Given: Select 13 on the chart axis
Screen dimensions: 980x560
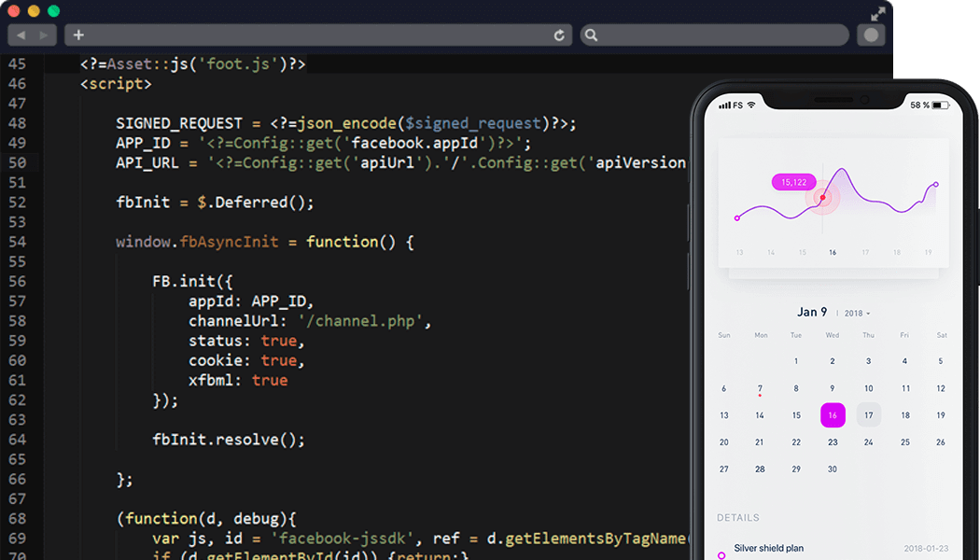Looking at the screenshot, I should [739, 252].
